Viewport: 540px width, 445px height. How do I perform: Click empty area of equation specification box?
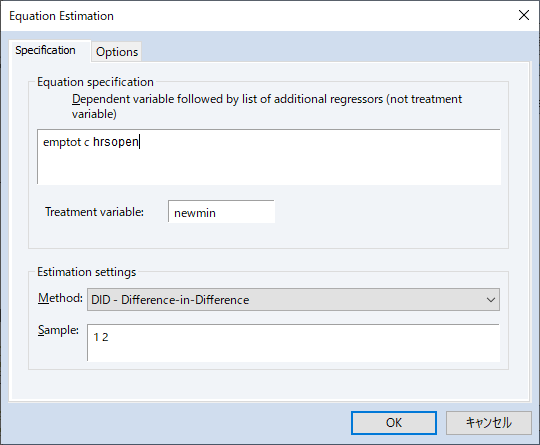click(269, 165)
